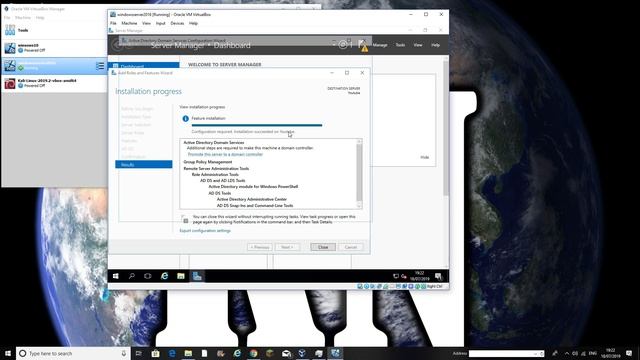Select the Results step in wizard sidebar
The height and width of the screenshot is (360, 640).
pos(144,164)
